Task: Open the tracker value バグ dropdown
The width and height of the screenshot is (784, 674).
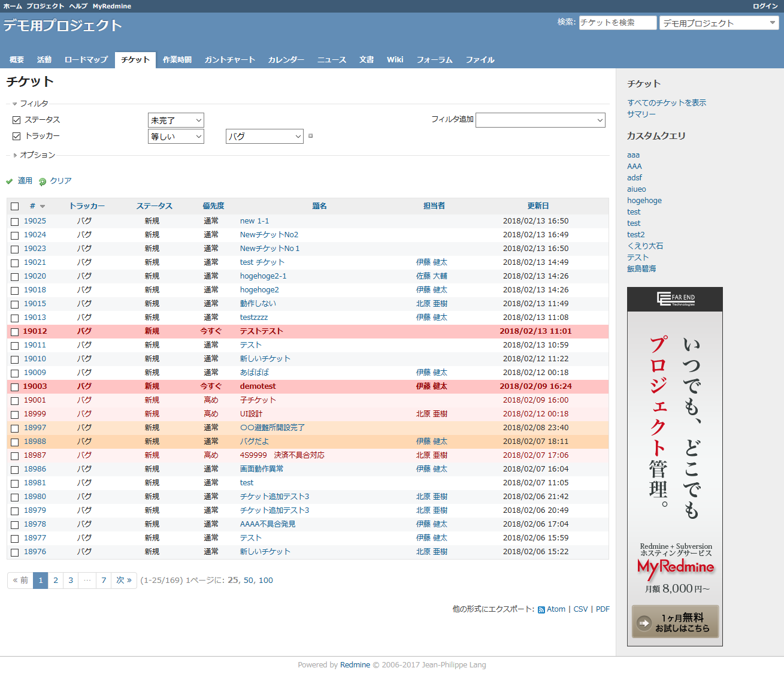Action: [265, 137]
